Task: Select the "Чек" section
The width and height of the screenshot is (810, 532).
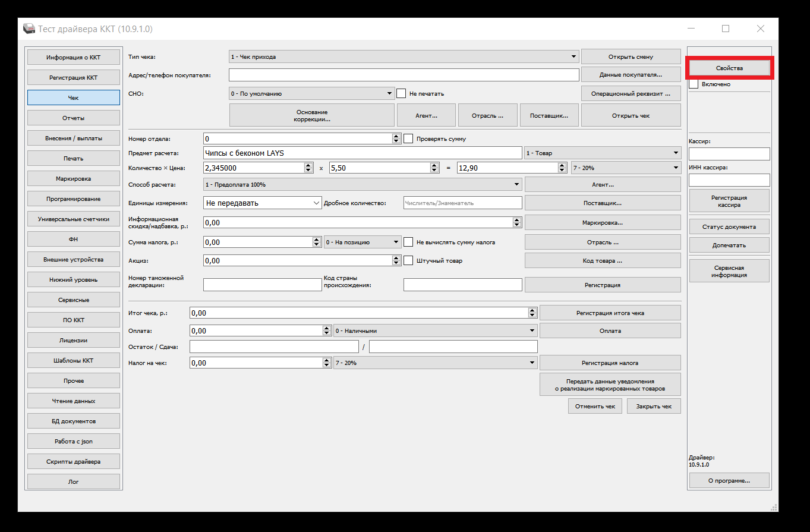Action: (74, 98)
